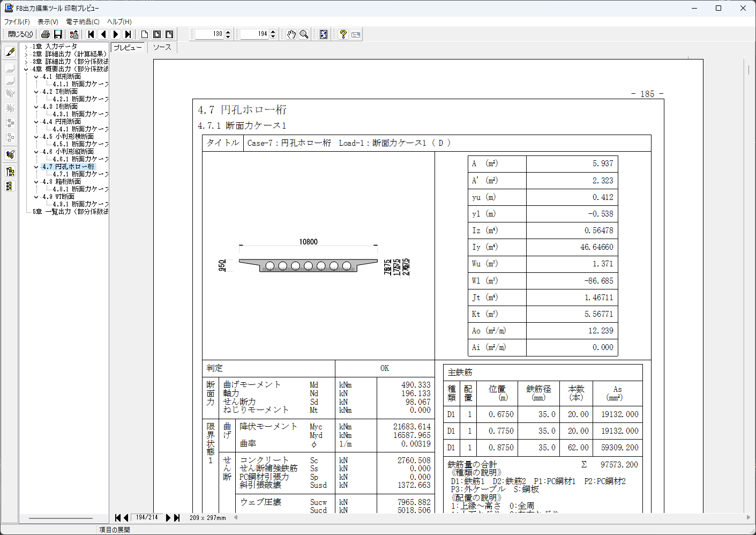Open the ファイル(F) menu
The width and height of the screenshot is (756, 535).
[17, 22]
